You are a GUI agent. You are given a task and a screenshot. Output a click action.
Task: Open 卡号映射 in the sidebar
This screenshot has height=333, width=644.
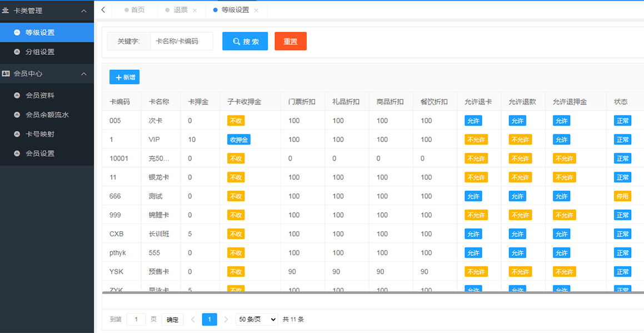point(40,134)
